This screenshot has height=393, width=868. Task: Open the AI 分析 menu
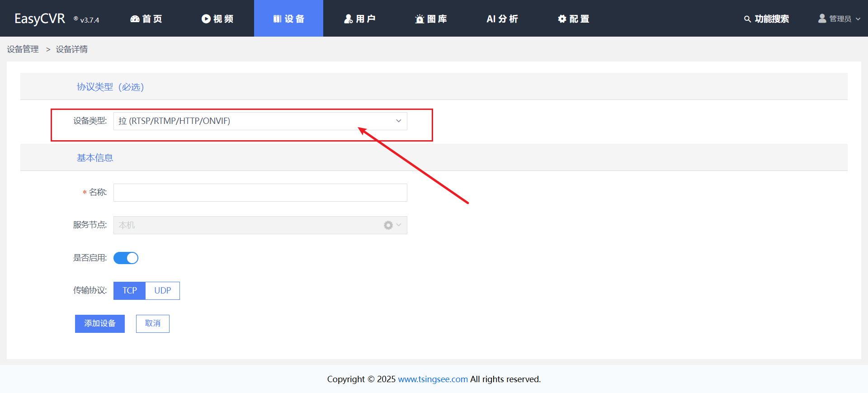click(502, 19)
